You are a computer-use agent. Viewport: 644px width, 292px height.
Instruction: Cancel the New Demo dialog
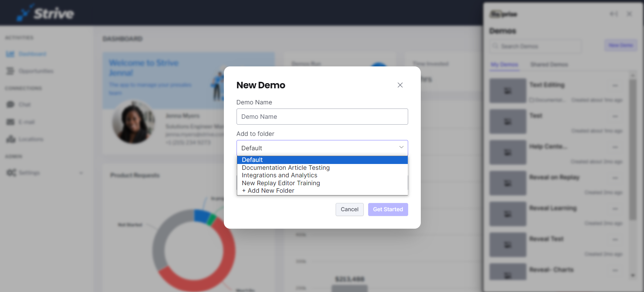click(x=349, y=210)
